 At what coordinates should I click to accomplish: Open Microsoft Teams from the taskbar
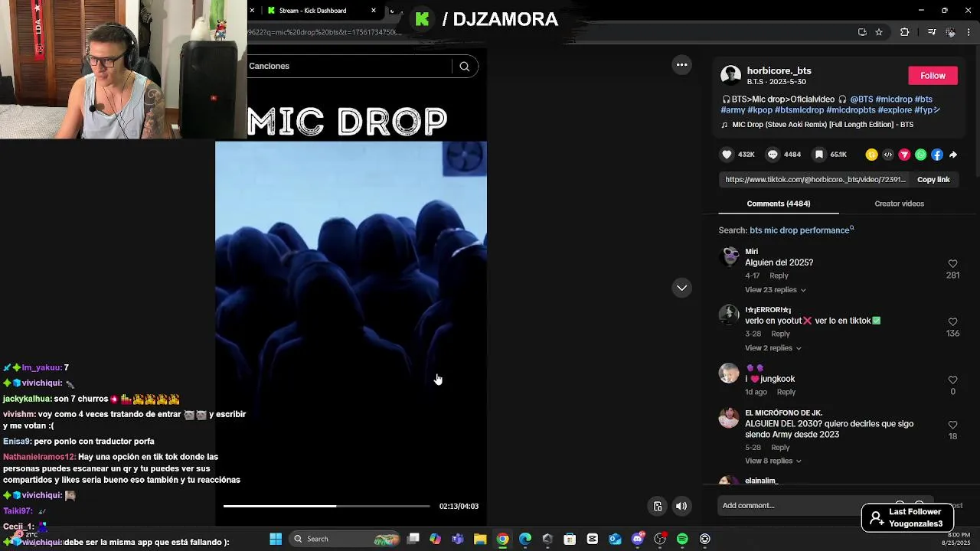coord(458,539)
